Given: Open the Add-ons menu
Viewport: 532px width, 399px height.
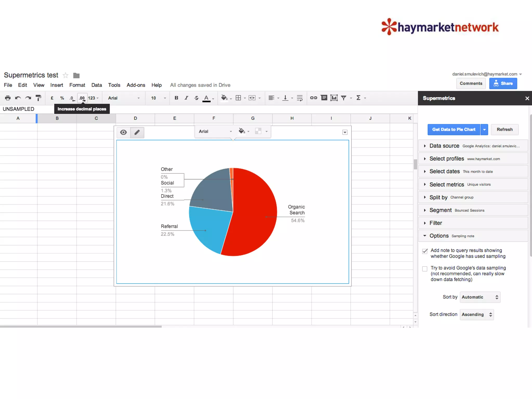Looking at the screenshot, I should (136, 85).
